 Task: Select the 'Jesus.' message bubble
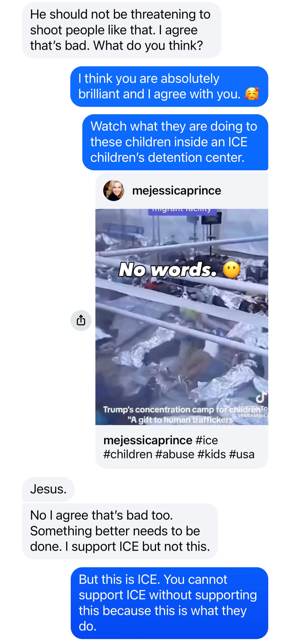click(x=48, y=489)
